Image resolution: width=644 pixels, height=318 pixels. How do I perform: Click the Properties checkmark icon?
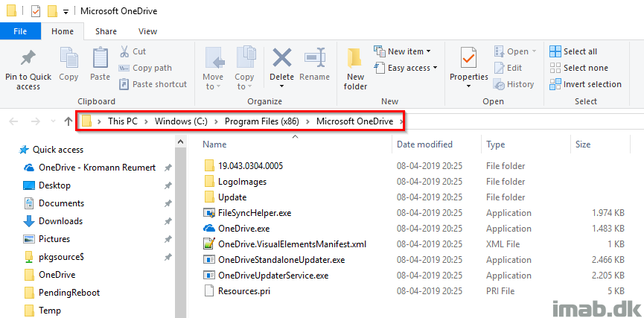[468, 58]
